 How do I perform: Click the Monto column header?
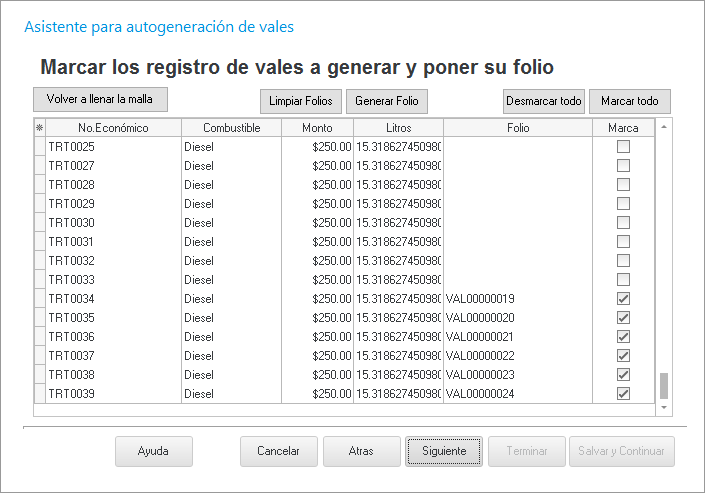317,128
